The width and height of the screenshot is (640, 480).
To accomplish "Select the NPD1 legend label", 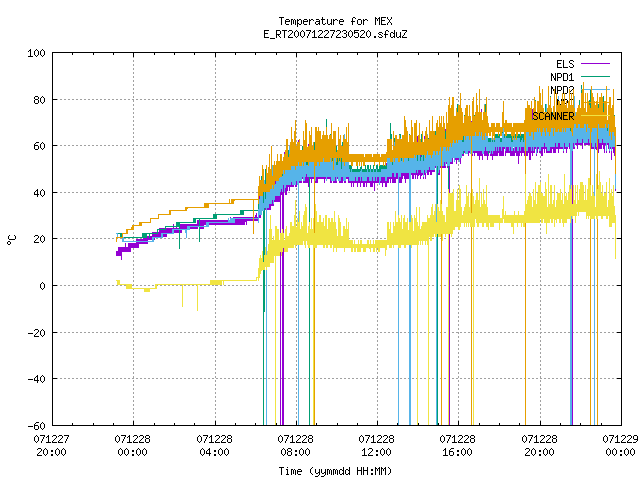I will (562, 77).
